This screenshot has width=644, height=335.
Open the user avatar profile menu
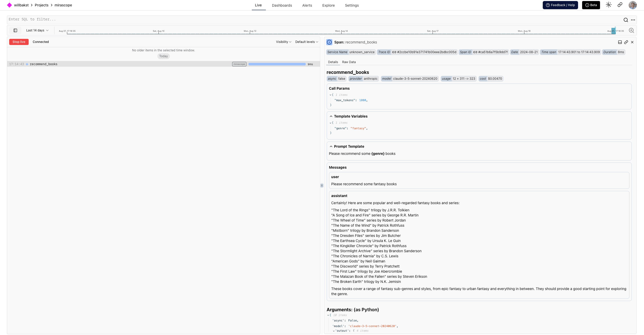coord(633,5)
